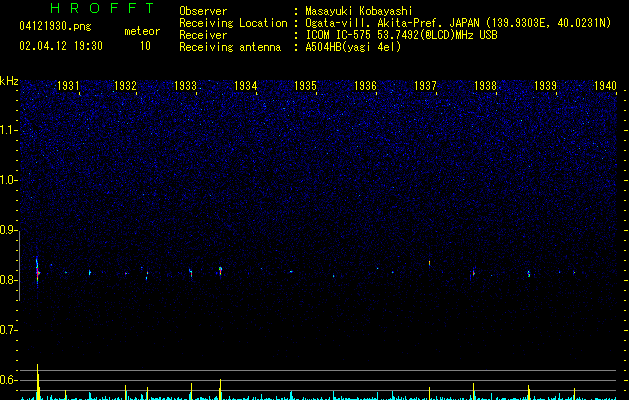
Task: Click the strong meteor echo just before 1931
Action: 38,273
